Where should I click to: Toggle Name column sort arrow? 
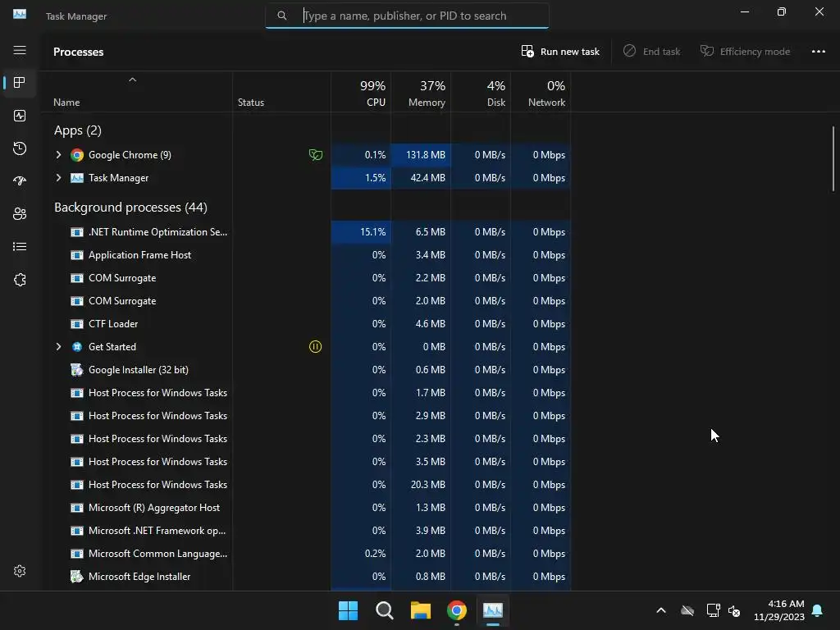point(132,80)
